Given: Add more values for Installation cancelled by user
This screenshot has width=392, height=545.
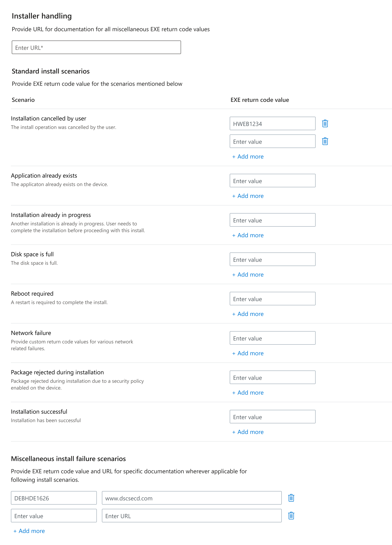Looking at the screenshot, I should (x=248, y=156).
